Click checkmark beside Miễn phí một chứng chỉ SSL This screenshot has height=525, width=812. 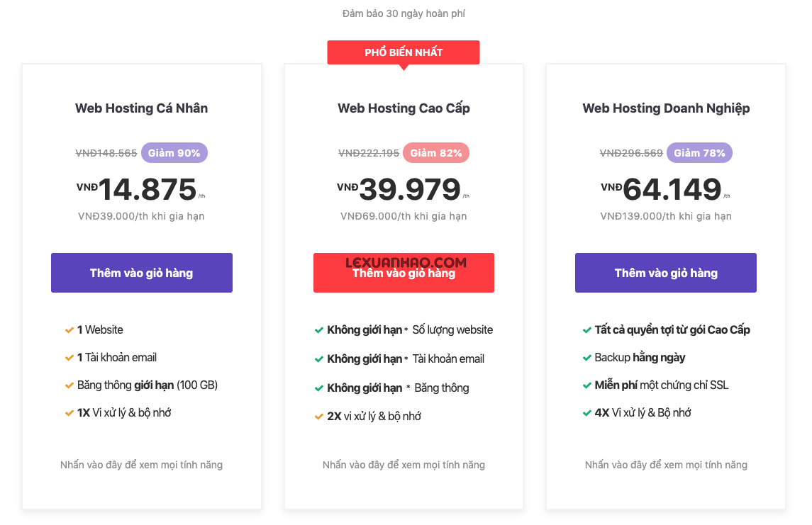[586, 385]
